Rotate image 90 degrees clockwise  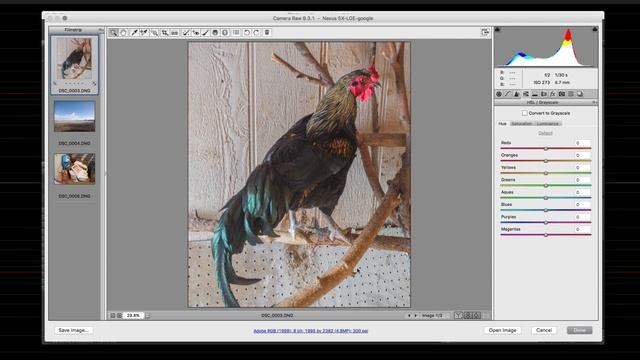tap(256, 33)
